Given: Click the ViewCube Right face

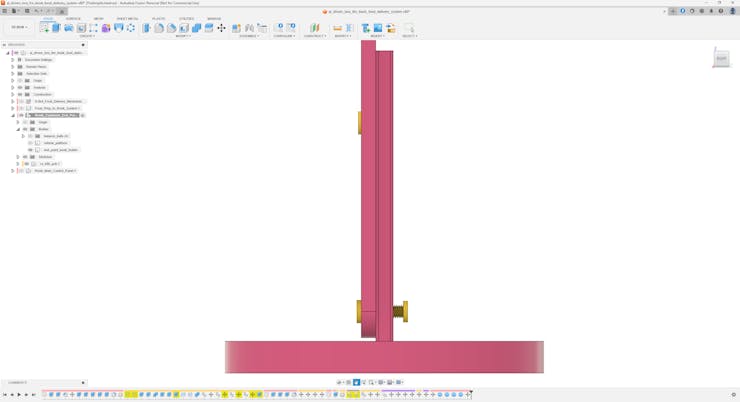Looking at the screenshot, I should (721, 59).
